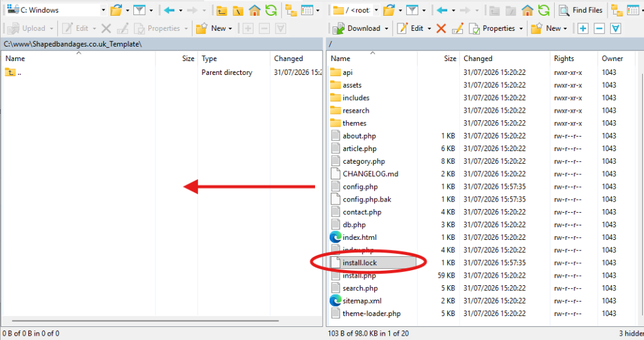Click the Download button
Screen dimensions: 644x340
(357, 28)
